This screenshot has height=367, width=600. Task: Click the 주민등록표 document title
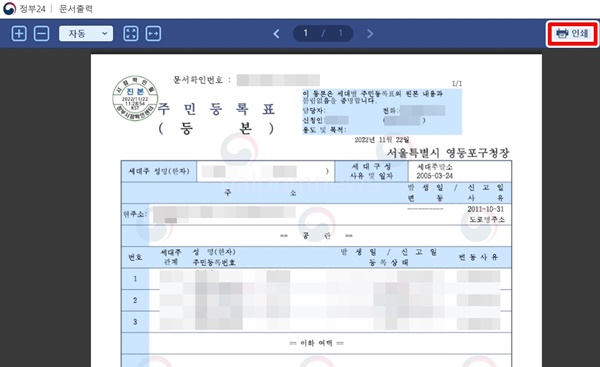217,109
